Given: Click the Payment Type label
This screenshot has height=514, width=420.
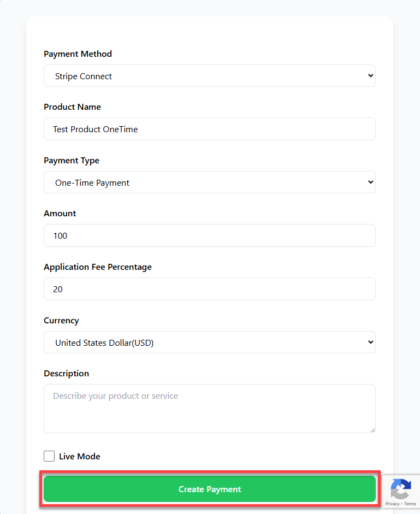Looking at the screenshot, I should 72,161.
